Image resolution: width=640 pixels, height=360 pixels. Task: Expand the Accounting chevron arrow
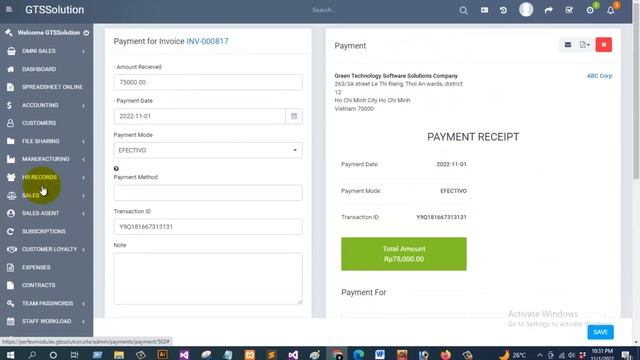click(83, 106)
